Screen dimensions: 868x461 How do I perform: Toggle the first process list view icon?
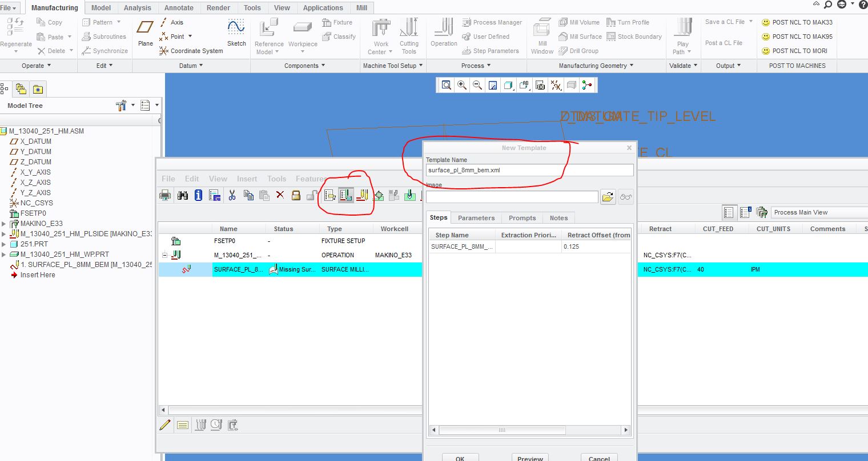coord(728,212)
